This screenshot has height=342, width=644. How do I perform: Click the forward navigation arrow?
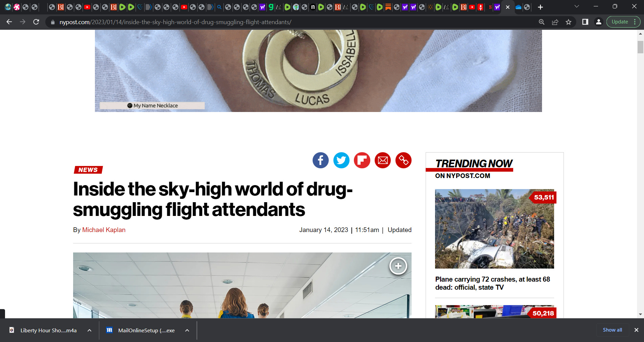(22, 22)
